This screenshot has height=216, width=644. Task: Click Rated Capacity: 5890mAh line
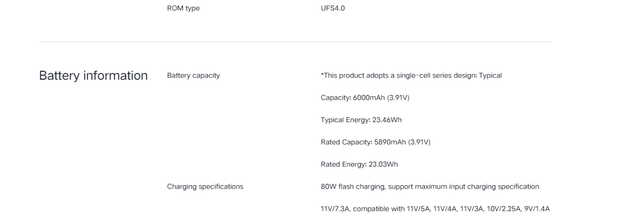pyautogui.click(x=375, y=142)
